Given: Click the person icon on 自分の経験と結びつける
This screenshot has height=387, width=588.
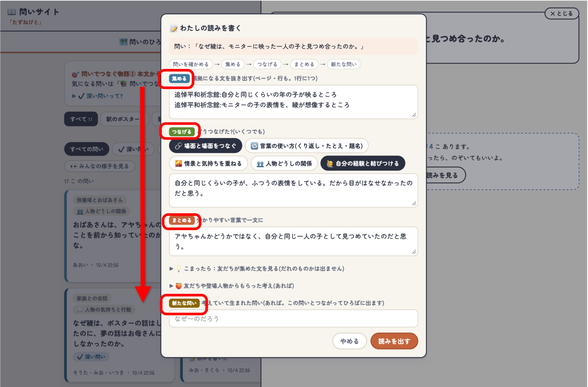Looking at the screenshot, I should pyautogui.click(x=330, y=163).
